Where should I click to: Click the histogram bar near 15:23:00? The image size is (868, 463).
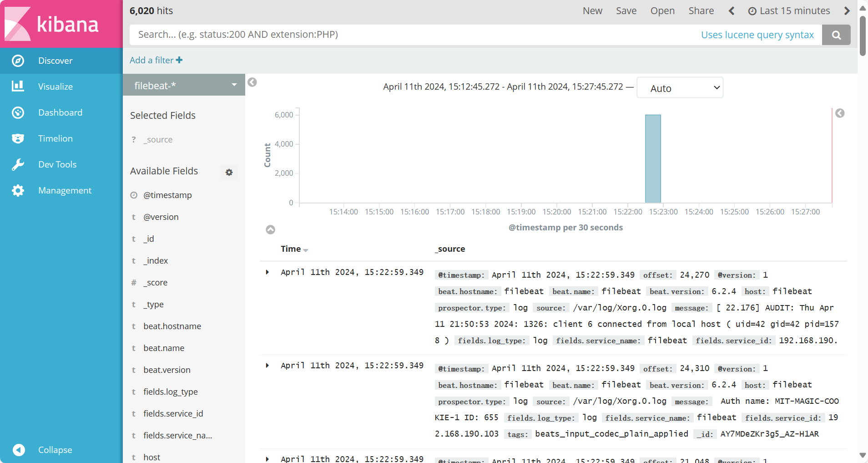coord(653,158)
